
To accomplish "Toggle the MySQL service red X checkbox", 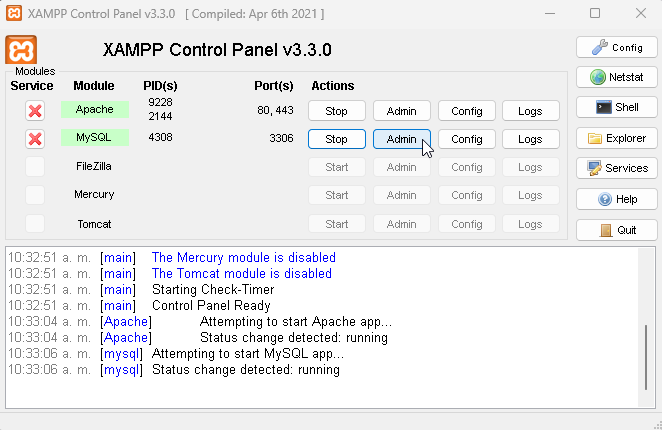I will coord(35,139).
